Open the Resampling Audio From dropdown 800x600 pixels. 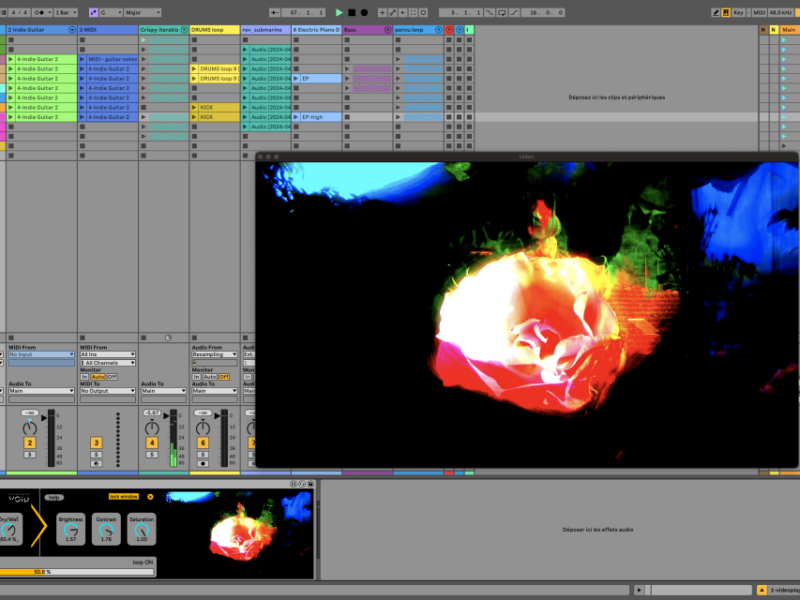coord(214,354)
